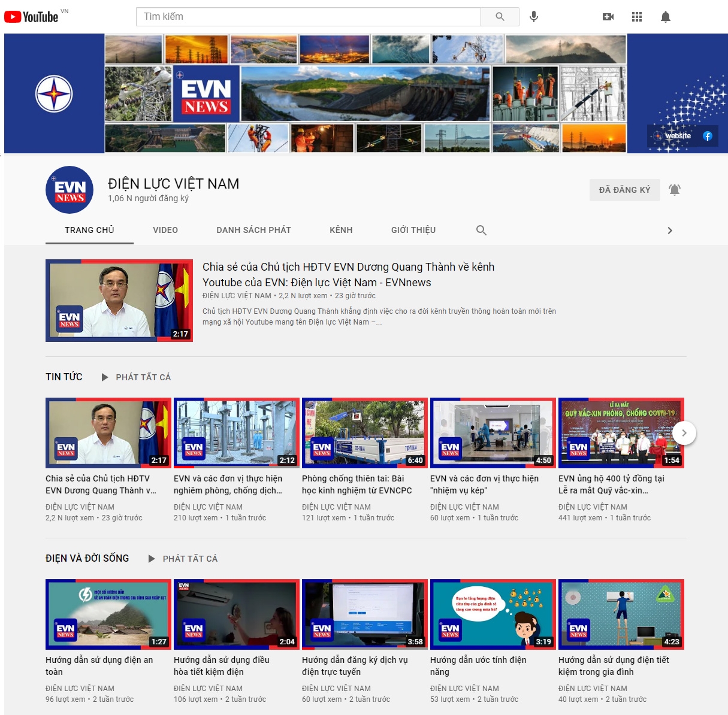Open the Facebook link on banner
This screenshot has width=728, height=715.
pyautogui.click(x=708, y=136)
